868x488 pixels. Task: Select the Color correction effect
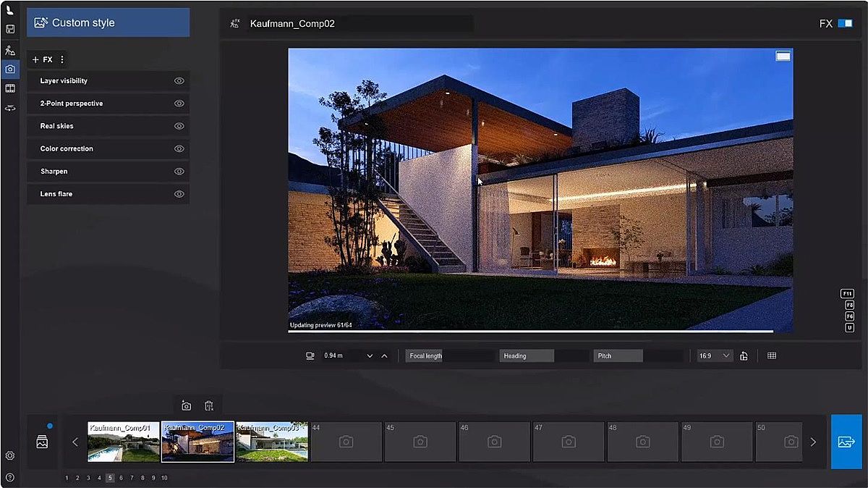[x=67, y=149]
